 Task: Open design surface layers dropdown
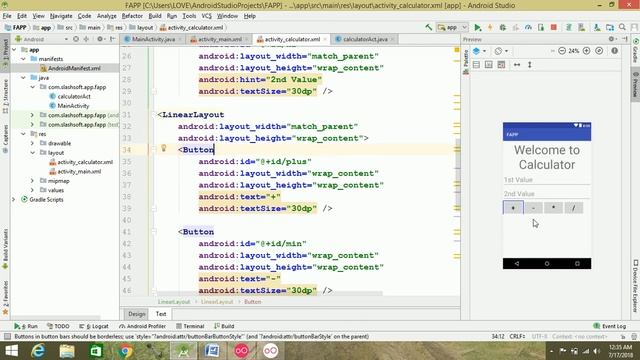point(479,51)
